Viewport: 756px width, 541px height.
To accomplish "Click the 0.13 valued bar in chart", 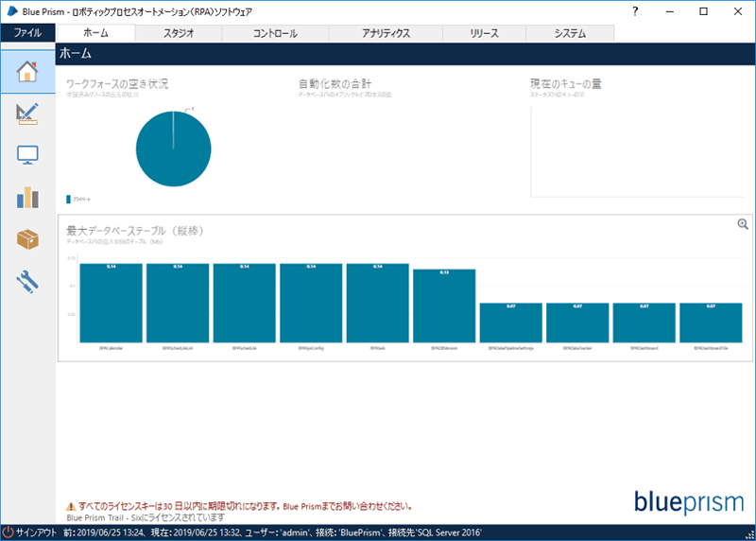I will 444,306.
